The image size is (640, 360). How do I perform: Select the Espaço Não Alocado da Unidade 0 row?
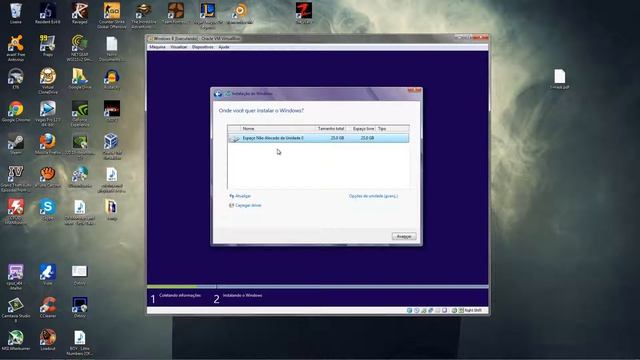tap(318, 138)
